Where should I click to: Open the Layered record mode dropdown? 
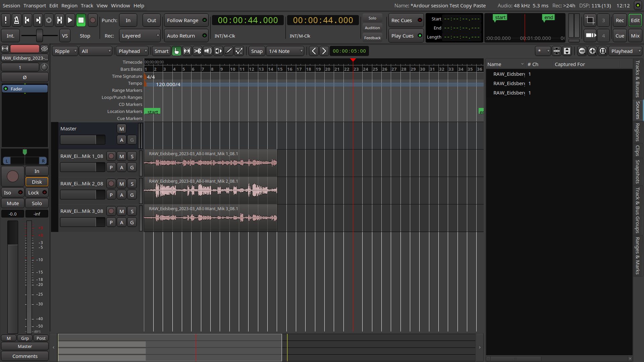[x=140, y=36]
